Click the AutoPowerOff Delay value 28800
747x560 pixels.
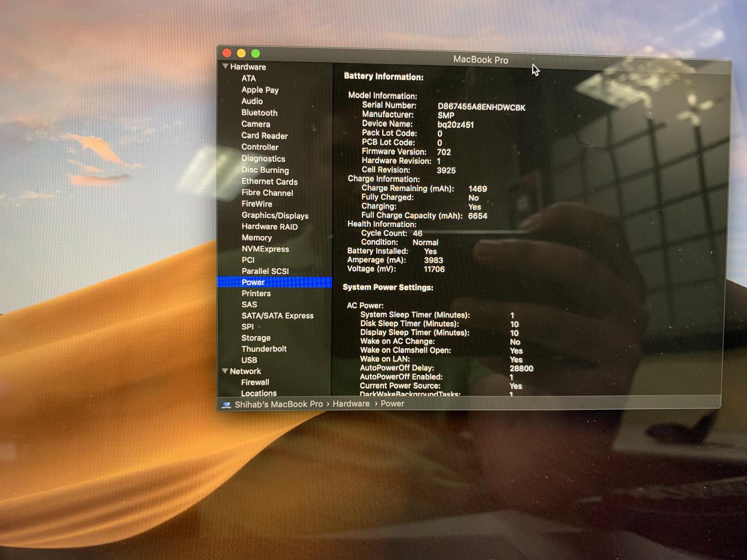pyautogui.click(x=521, y=368)
